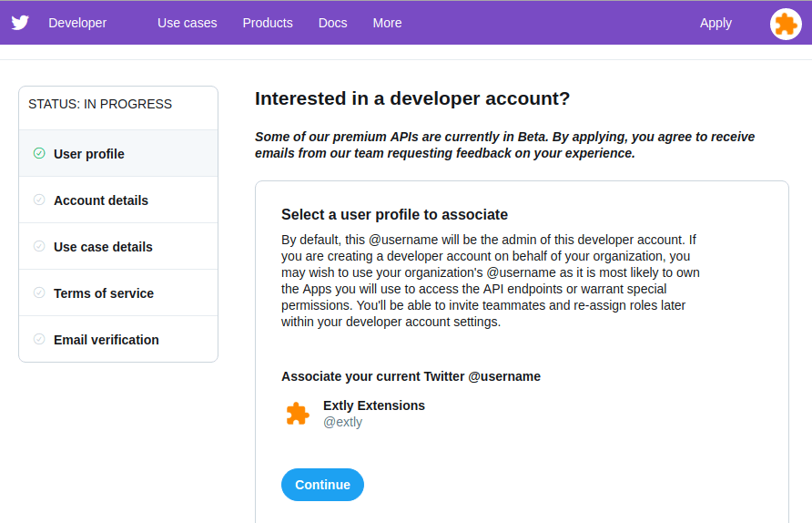
Task: Open the Use cases menu
Action: 188,23
